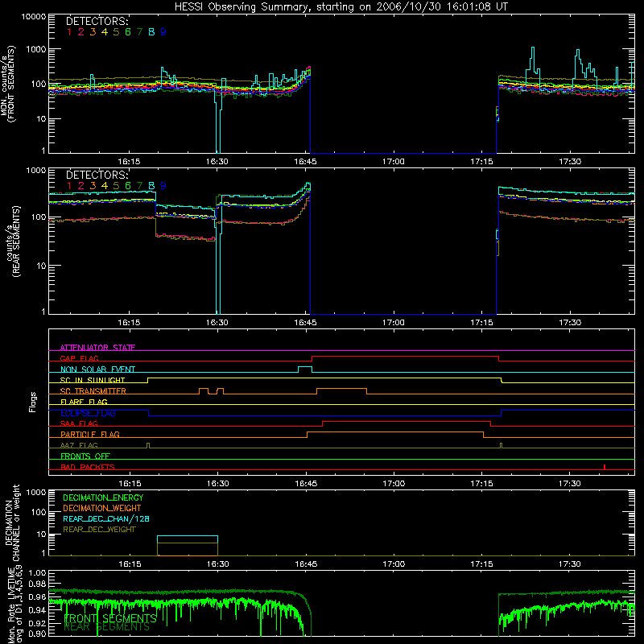Screen dimensions: 644x644
Task: Click cyan detector 8 in rear segments legend
Action: [151, 186]
